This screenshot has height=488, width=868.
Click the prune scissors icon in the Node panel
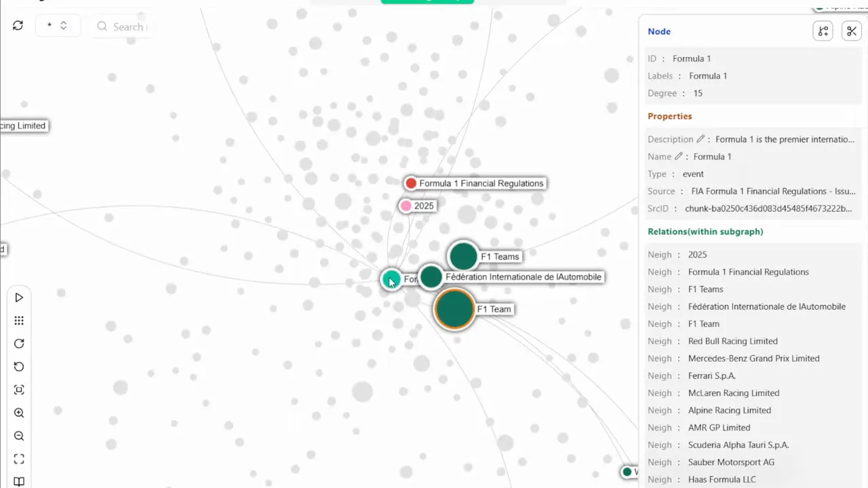tap(851, 30)
